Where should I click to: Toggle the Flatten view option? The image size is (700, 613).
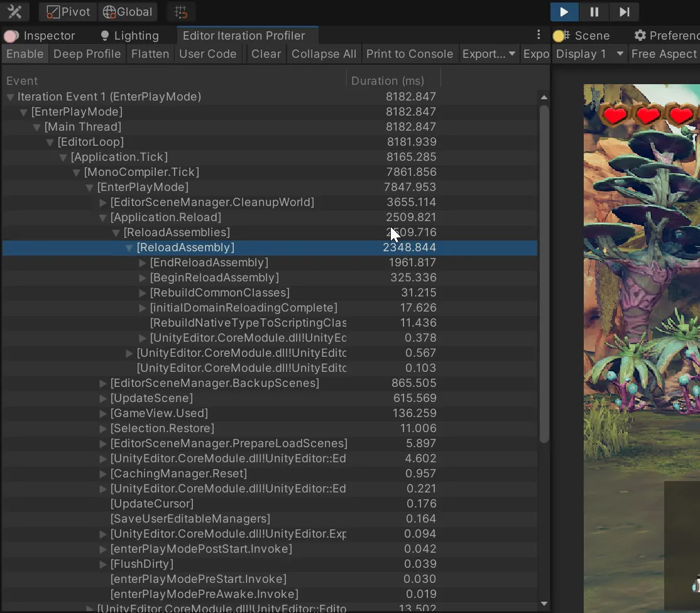tap(150, 54)
